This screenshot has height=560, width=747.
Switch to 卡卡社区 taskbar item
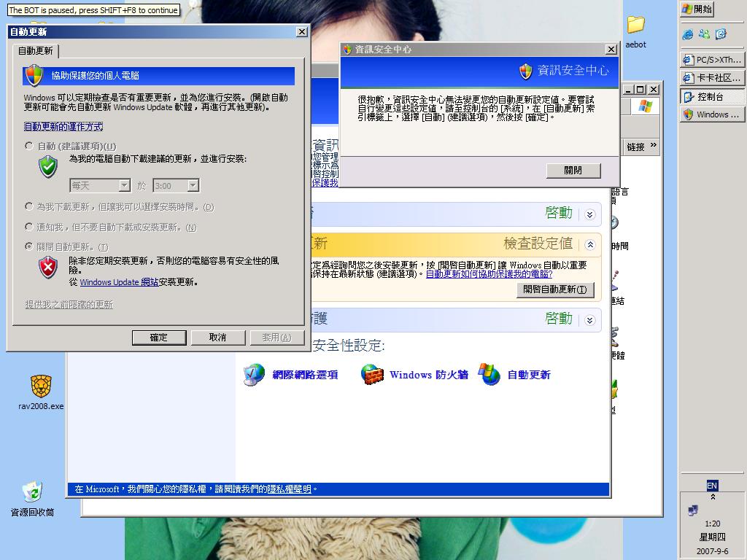pyautogui.click(x=712, y=77)
